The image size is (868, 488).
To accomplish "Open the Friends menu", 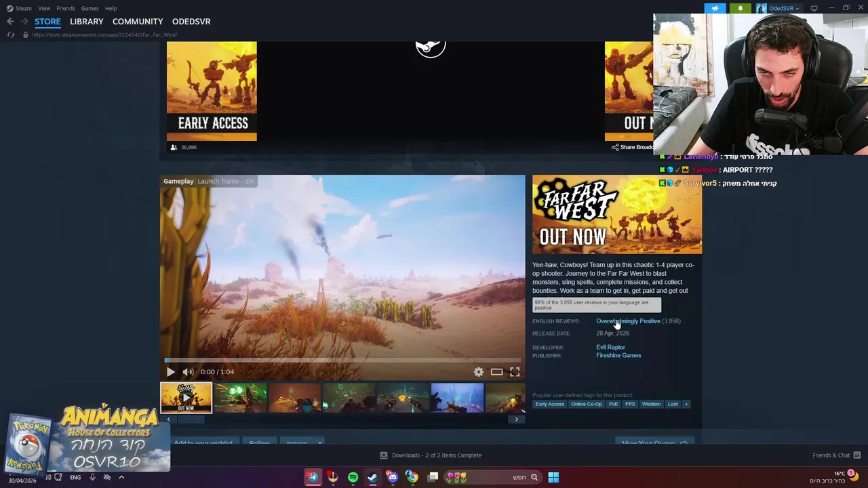I will click(x=66, y=8).
